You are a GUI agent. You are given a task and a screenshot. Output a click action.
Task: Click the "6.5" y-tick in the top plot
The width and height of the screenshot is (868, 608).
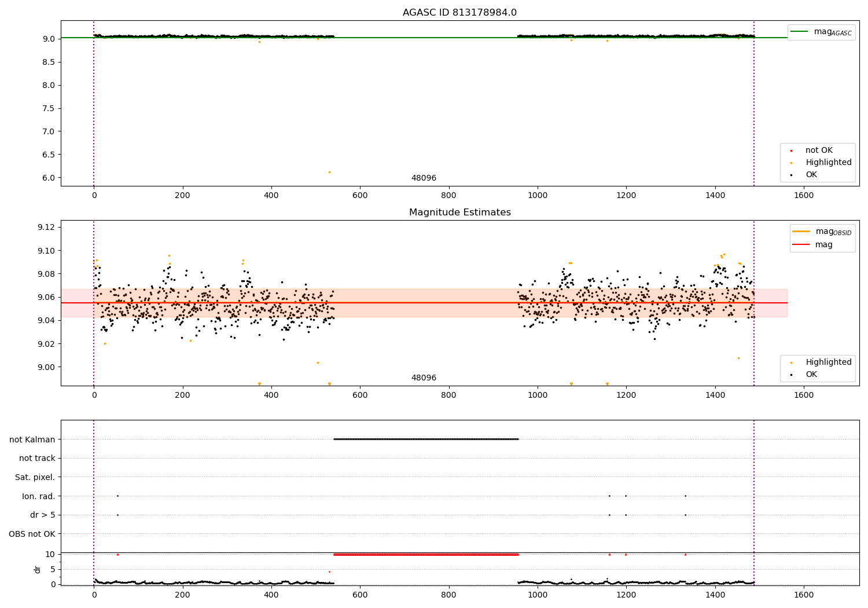tap(49, 155)
